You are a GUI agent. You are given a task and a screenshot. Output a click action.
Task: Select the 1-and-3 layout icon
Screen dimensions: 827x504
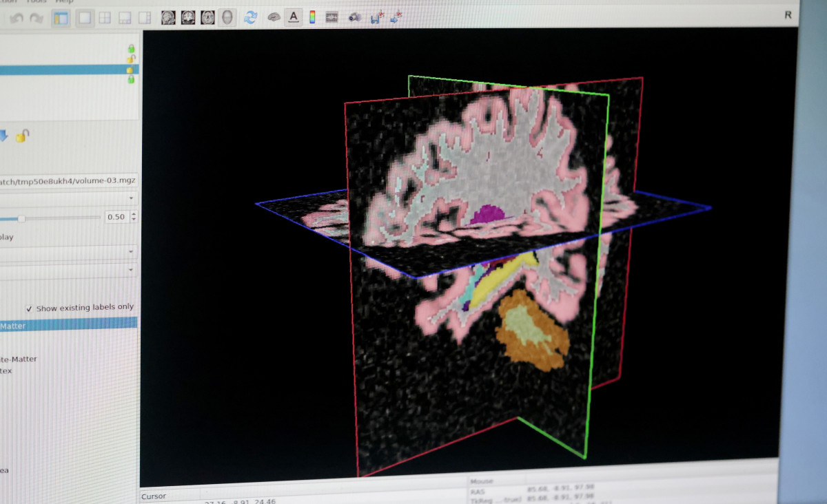point(125,18)
